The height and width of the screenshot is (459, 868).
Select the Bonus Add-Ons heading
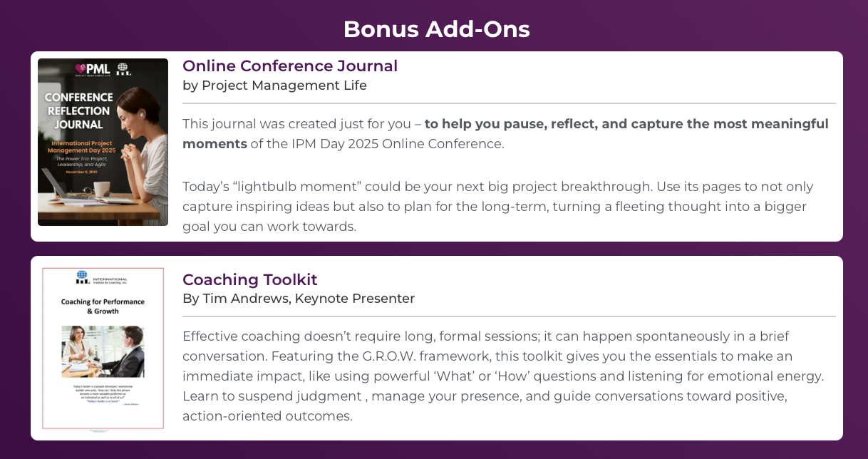pyautogui.click(x=437, y=29)
